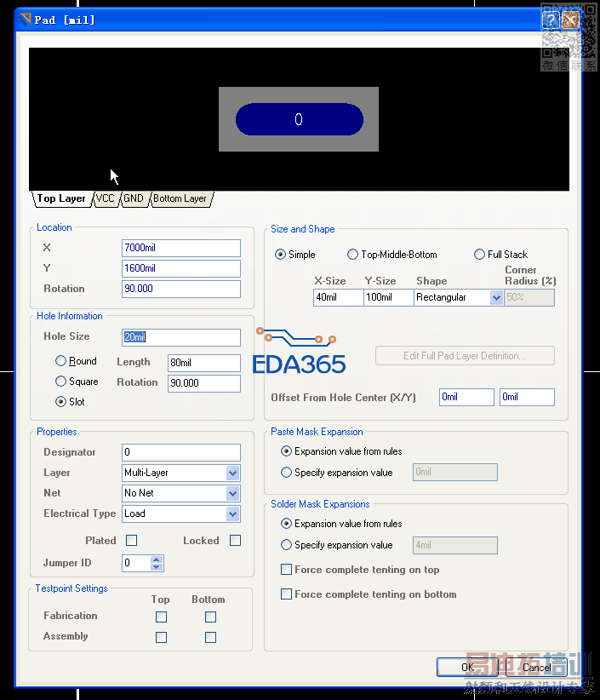
Task: Click the X offset from hole center field
Action: tap(466, 397)
